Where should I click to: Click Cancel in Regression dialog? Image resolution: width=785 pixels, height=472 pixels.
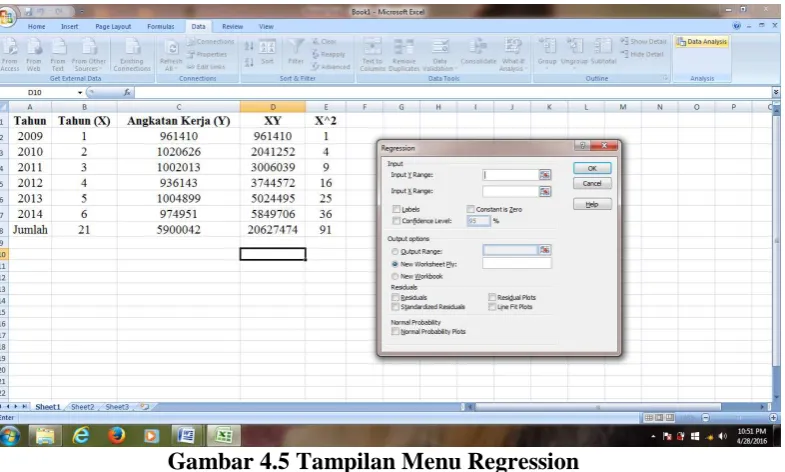click(x=592, y=183)
